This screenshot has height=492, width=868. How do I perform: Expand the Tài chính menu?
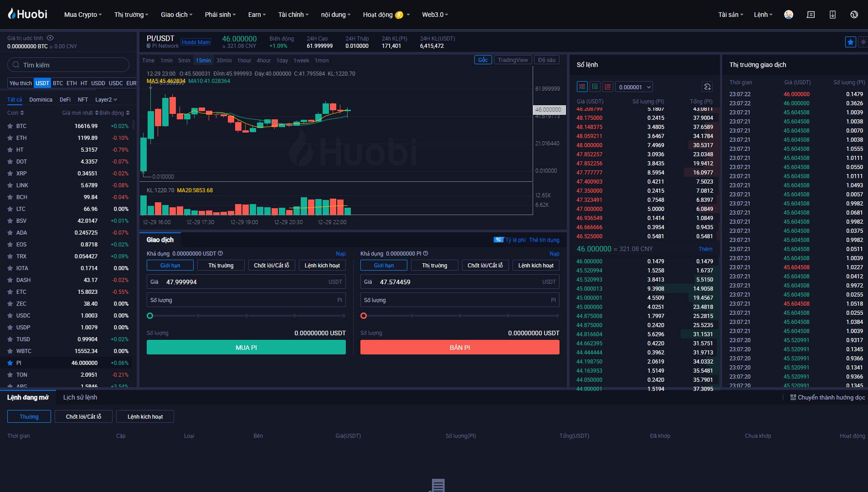(x=293, y=15)
